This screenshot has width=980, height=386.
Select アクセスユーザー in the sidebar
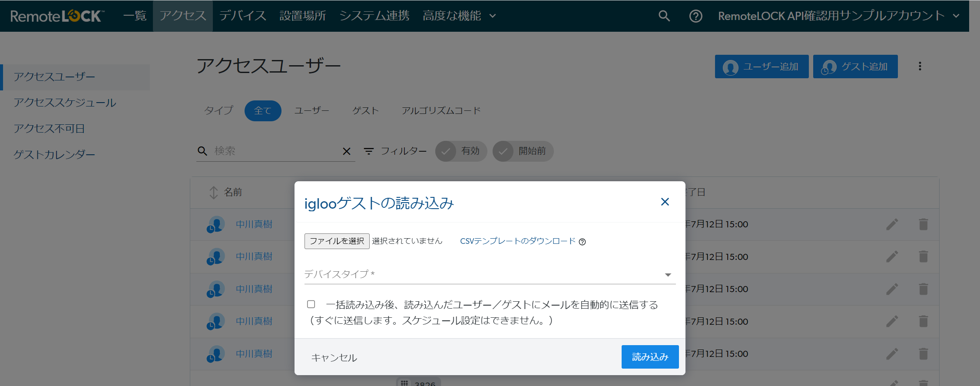[x=75, y=77]
